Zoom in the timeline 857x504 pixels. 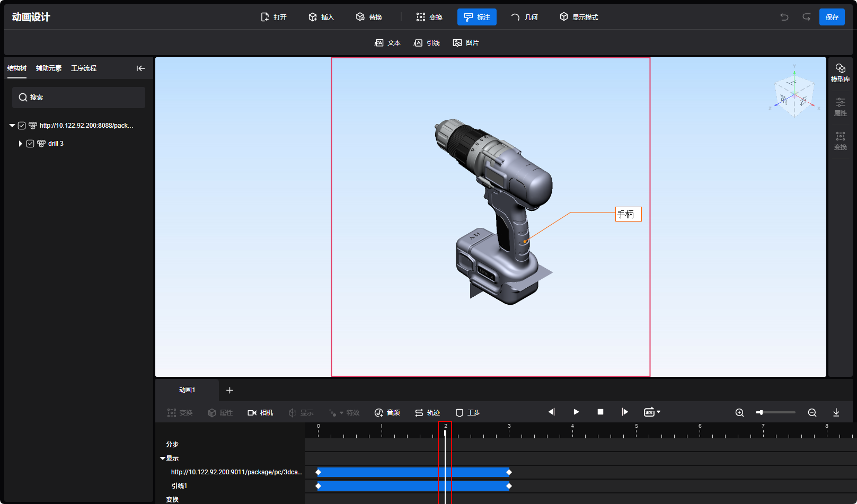pyautogui.click(x=739, y=412)
